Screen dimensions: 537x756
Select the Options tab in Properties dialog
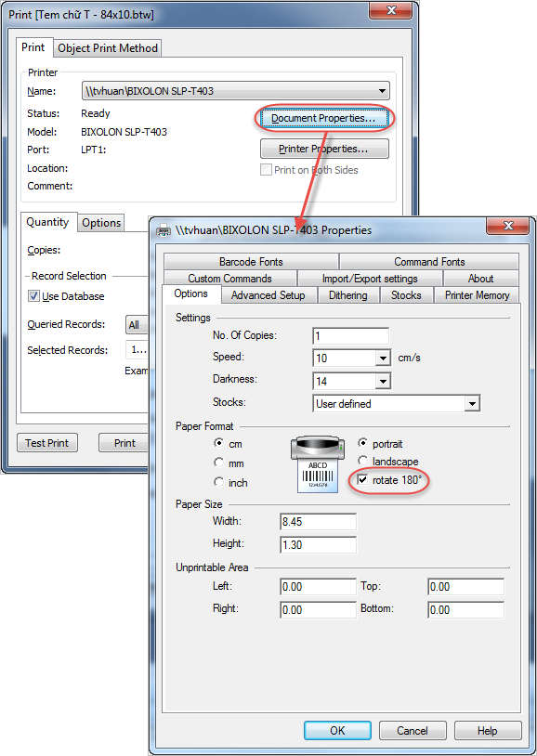(191, 293)
